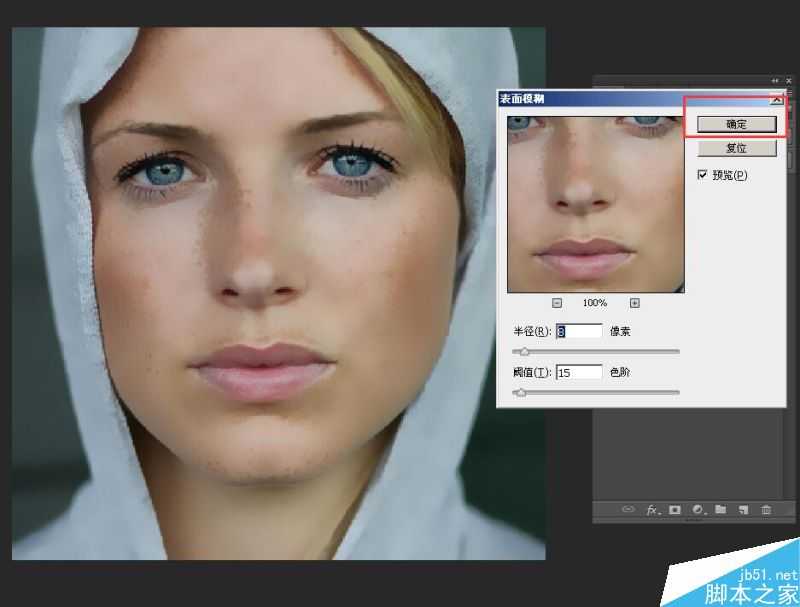
Task: Click the 阈值 threshold slider handle
Action: [x=519, y=392]
